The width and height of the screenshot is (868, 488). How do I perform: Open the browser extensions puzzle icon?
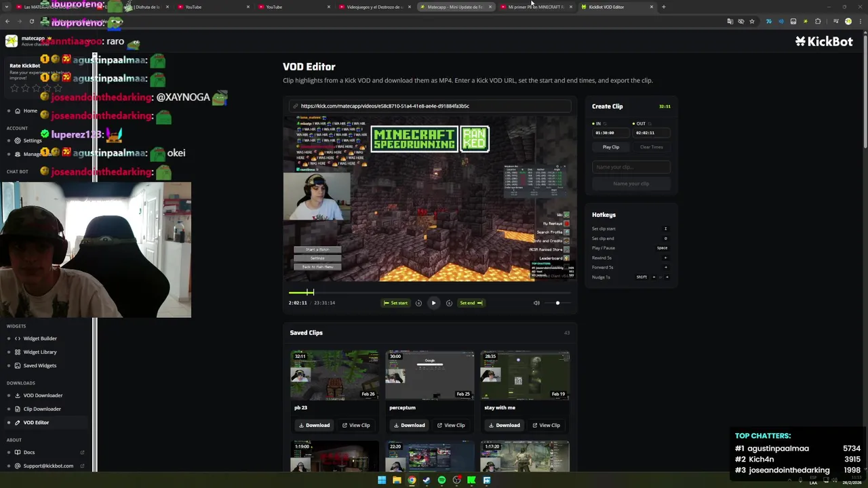click(818, 21)
